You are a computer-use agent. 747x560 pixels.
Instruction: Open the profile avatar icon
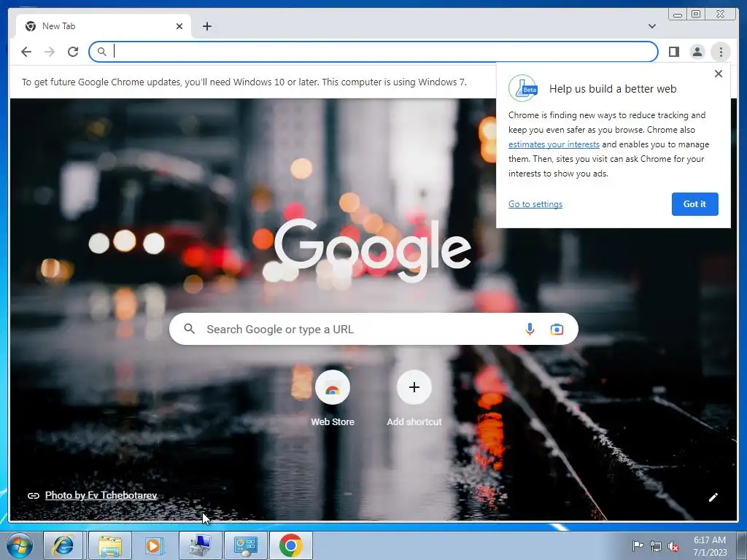[697, 52]
